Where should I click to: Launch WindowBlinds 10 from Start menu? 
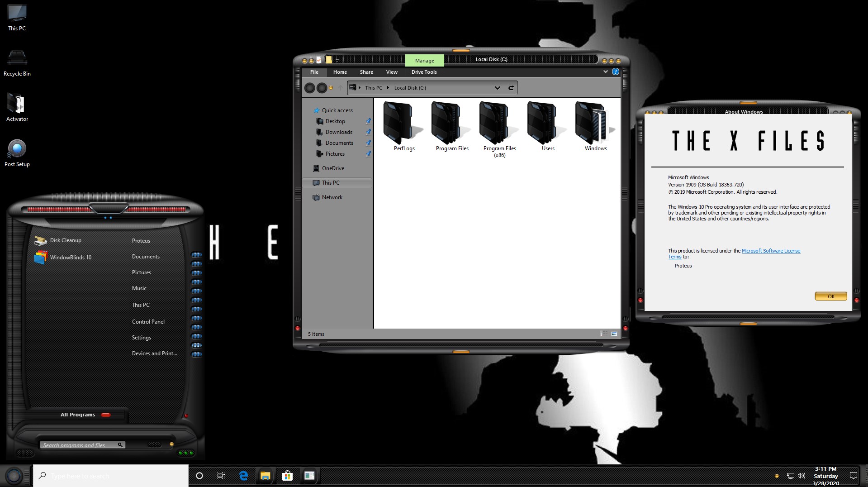coord(63,257)
